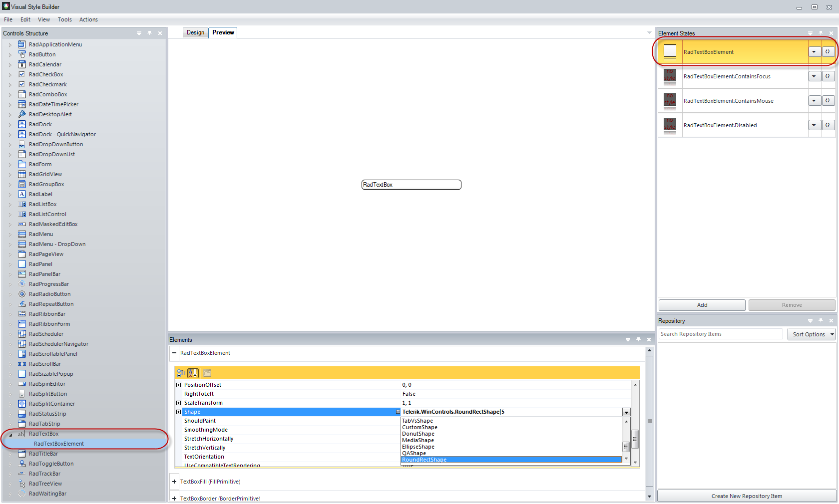Click Create New Repository Item button

coord(747,496)
